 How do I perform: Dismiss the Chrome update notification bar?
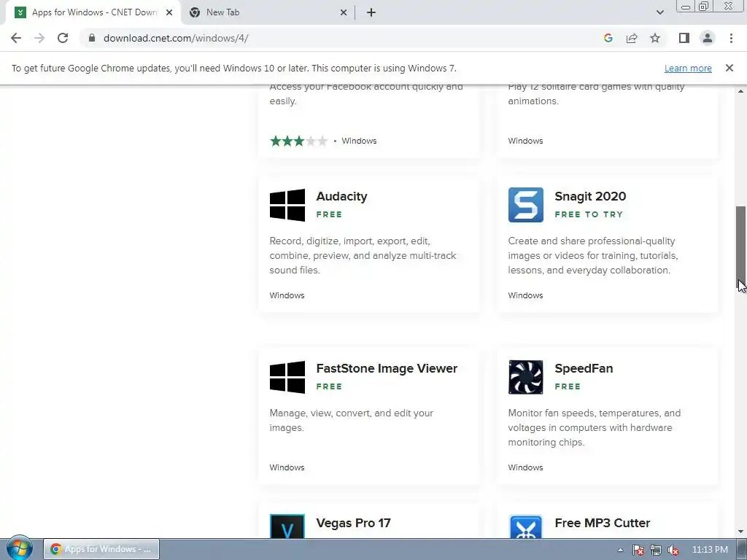coord(729,68)
